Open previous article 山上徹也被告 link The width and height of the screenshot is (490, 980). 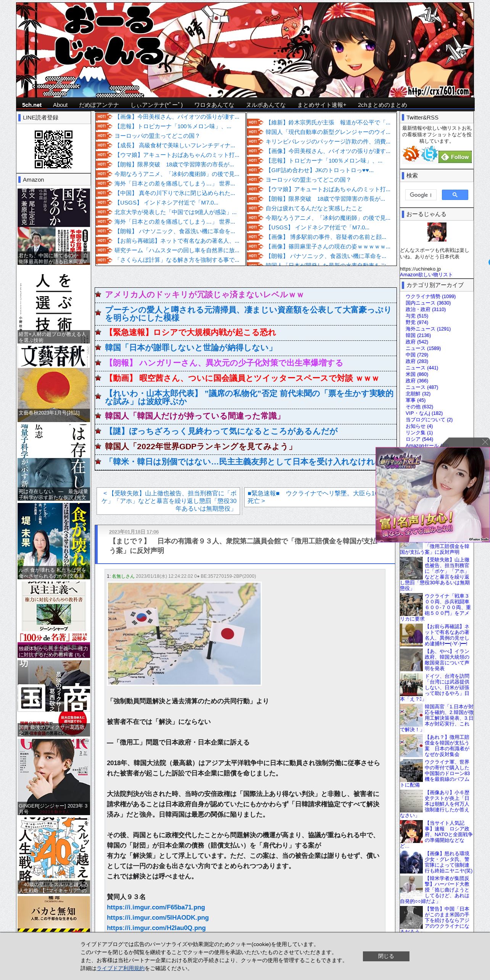point(168,501)
